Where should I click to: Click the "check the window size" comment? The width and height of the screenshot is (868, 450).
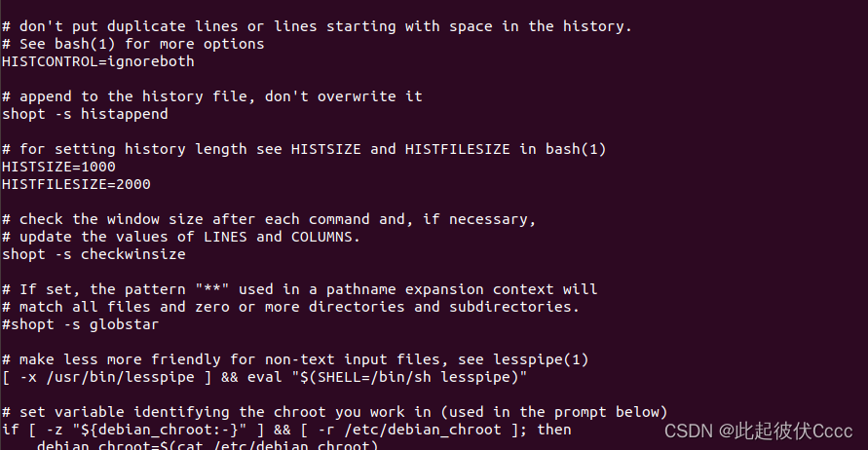point(269,219)
